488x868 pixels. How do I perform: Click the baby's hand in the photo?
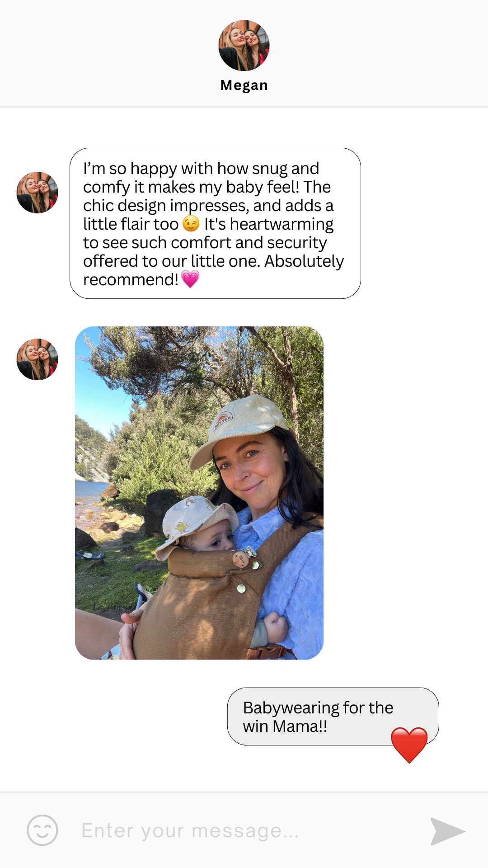pyautogui.click(x=275, y=627)
